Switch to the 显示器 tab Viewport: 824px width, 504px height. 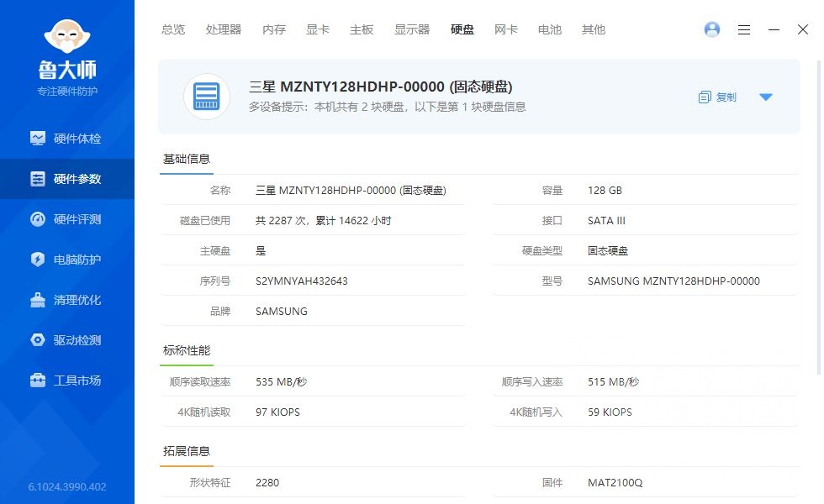[412, 29]
